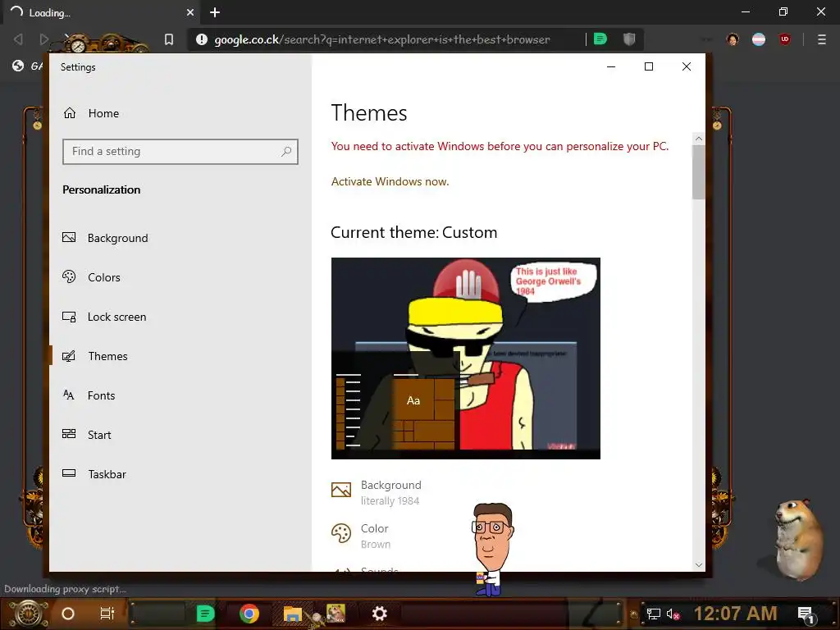Screen dimensions: 840x630
Task: Open Cortana circle on taskbar
Action: [x=68, y=614]
